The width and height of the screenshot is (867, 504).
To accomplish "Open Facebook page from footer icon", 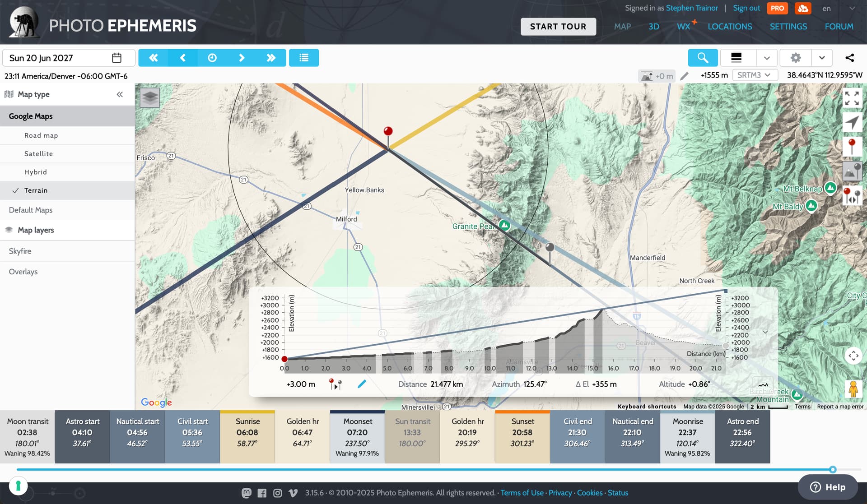I will 262,493.
